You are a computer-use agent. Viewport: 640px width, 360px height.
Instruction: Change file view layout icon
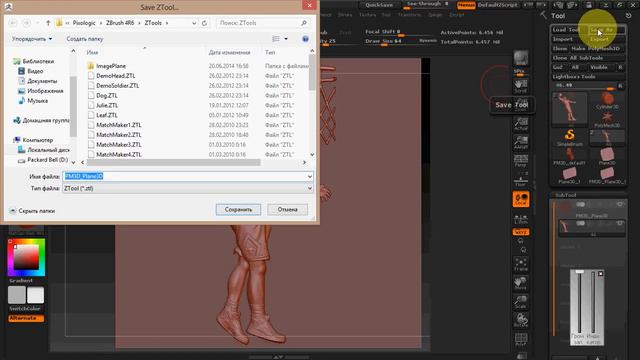276,39
